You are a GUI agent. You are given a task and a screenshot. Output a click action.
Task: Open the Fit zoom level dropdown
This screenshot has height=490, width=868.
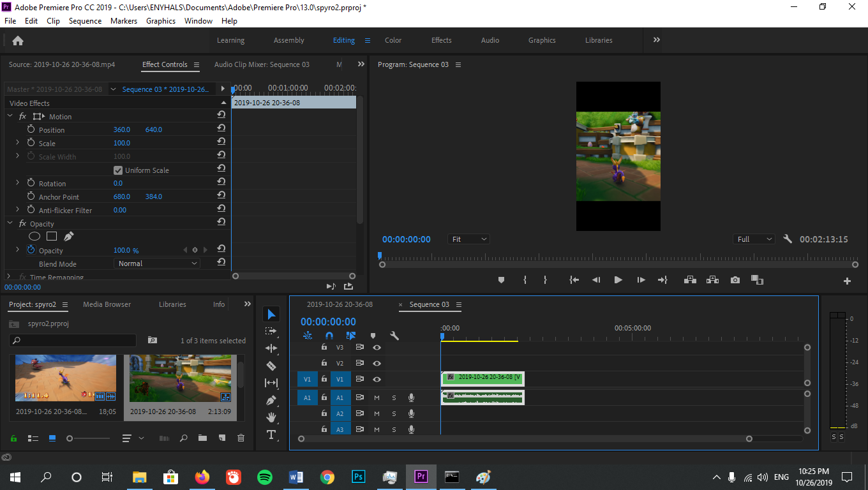469,239
